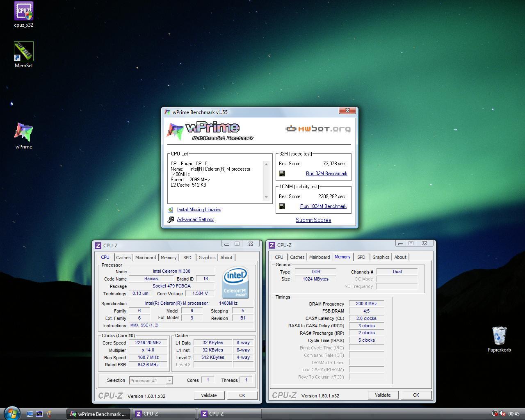The width and height of the screenshot is (525, 420).
Task: Click the Install Missing Libraries icon
Action: click(x=171, y=210)
